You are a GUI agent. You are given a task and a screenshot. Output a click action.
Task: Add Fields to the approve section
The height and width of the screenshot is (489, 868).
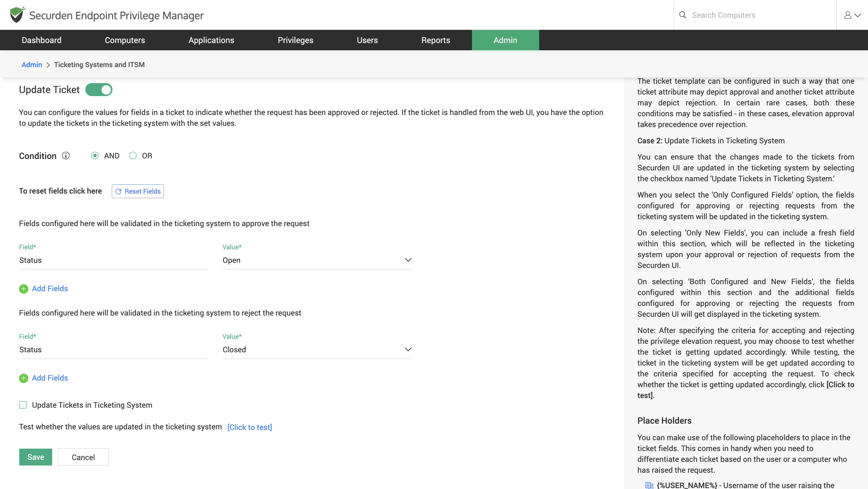point(50,289)
